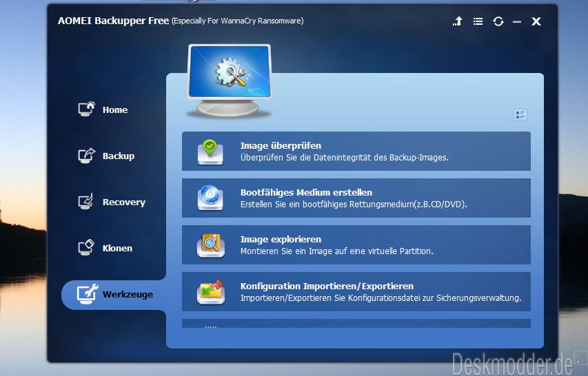Click the bootable disc icon
This screenshot has width=588, height=376.
[210, 198]
